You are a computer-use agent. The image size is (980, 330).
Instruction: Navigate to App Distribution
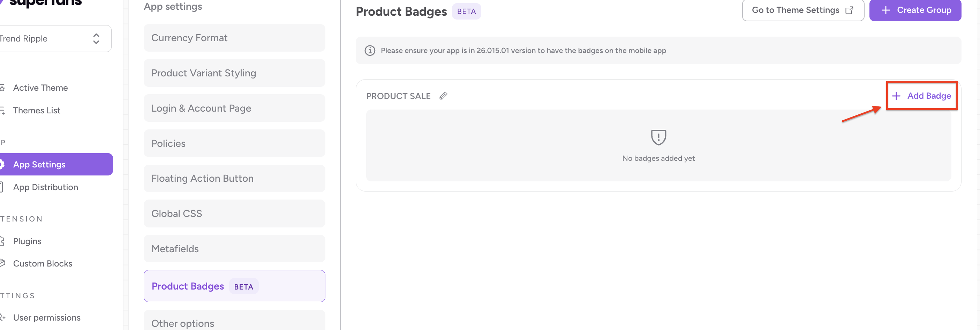(x=45, y=187)
